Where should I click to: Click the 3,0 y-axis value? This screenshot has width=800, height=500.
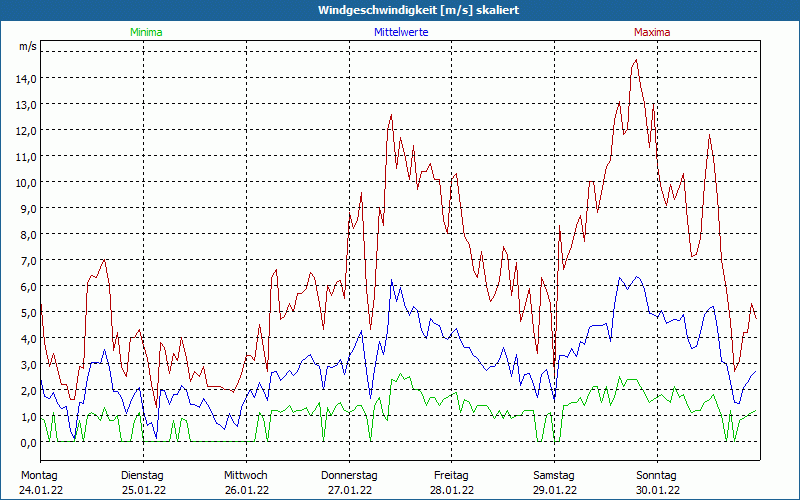(28, 365)
